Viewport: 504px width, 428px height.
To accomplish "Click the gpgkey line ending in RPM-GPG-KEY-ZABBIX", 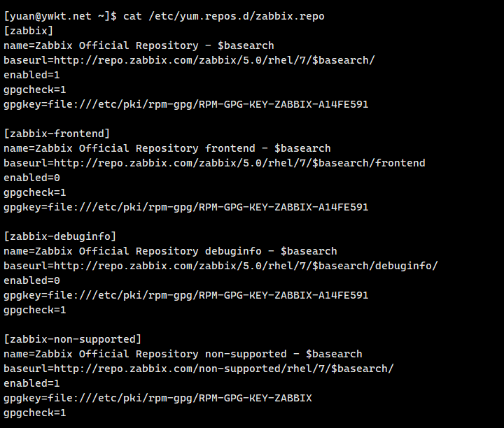I will coord(157,398).
